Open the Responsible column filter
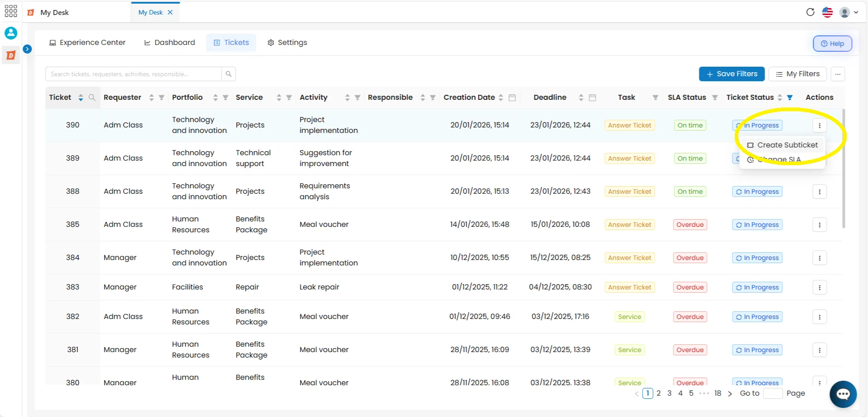 click(433, 98)
